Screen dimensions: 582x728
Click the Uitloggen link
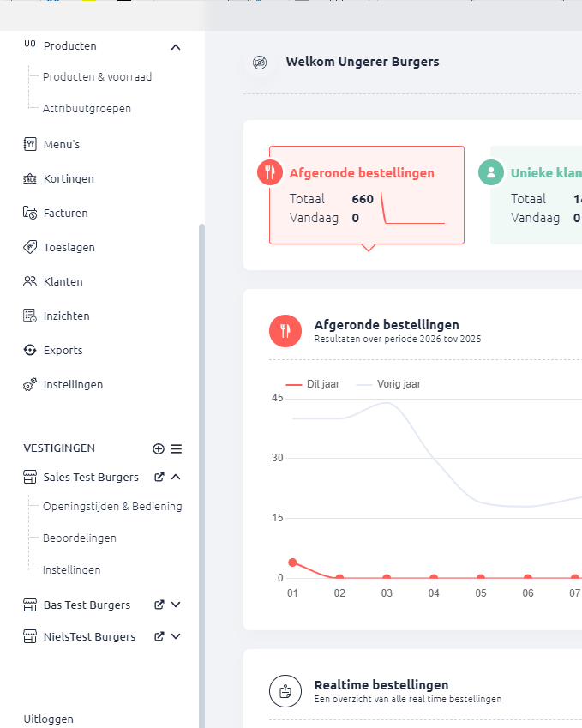click(x=48, y=719)
